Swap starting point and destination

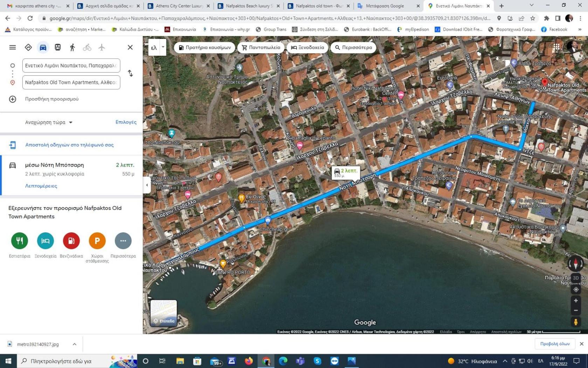pyautogui.click(x=130, y=73)
